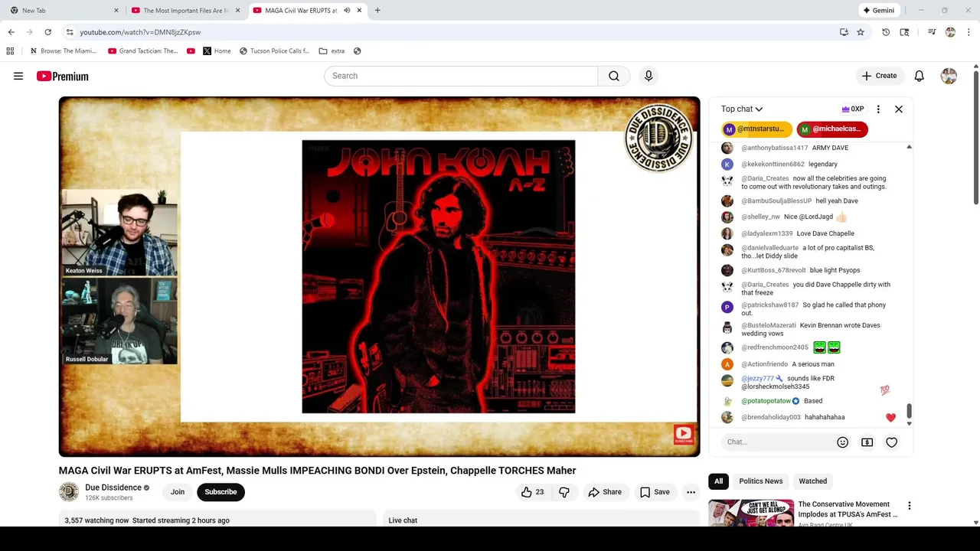Click @jezzy777 username in chat

[x=757, y=379]
